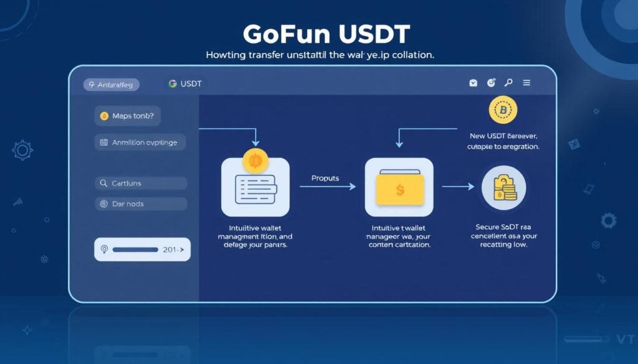
Task: Click the orange Bitcoin coin above wallet card
Action: (255, 161)
